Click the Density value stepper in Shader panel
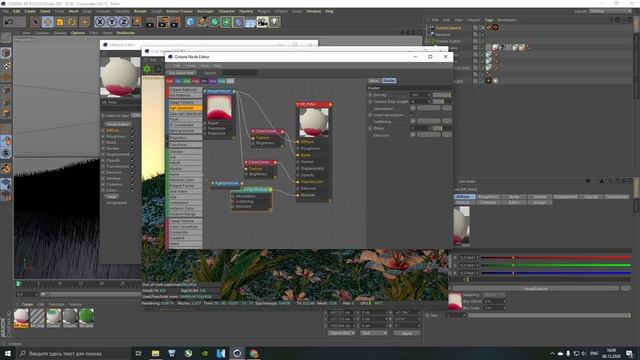Viewport: 640px width, 360px height. (x=429, y=95)
